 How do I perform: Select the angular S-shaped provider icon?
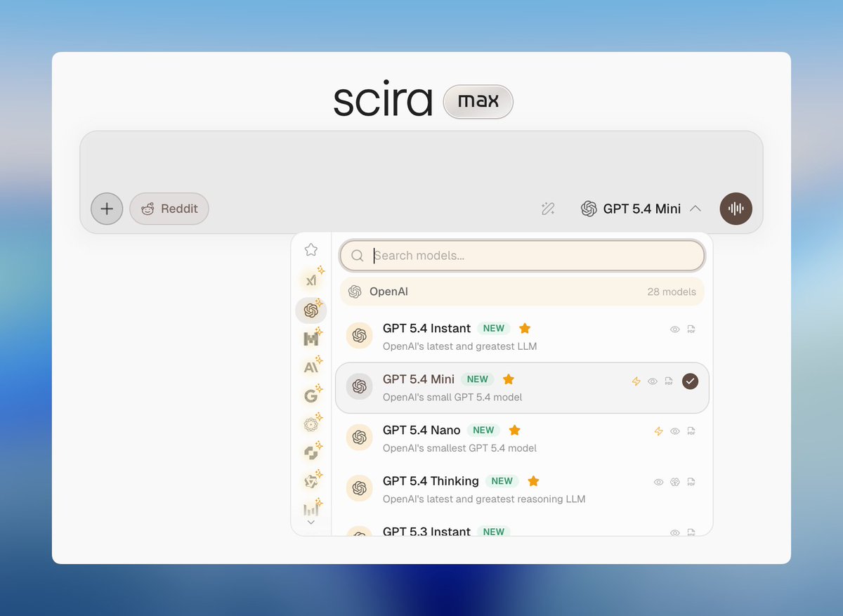[x=311, y=453]
